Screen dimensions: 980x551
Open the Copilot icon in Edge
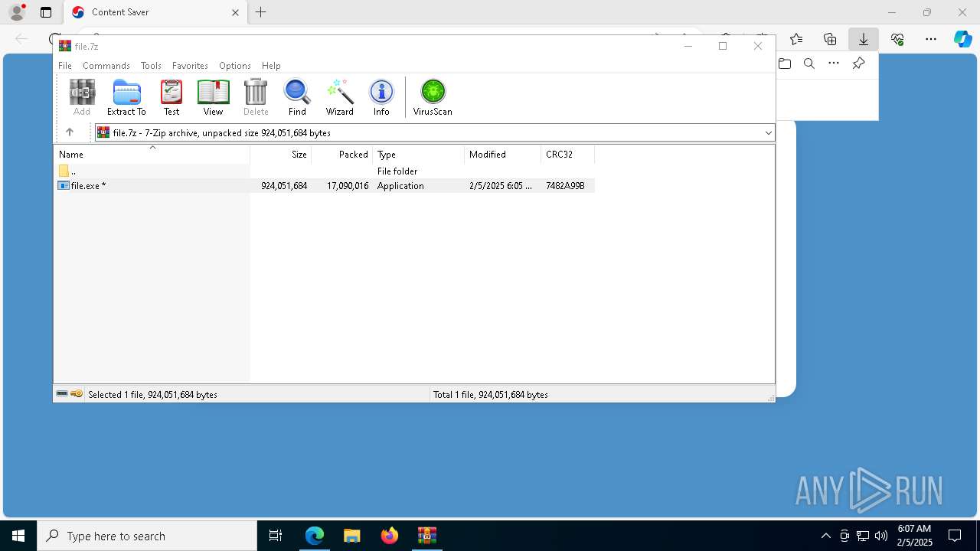[x=962, y=39]
